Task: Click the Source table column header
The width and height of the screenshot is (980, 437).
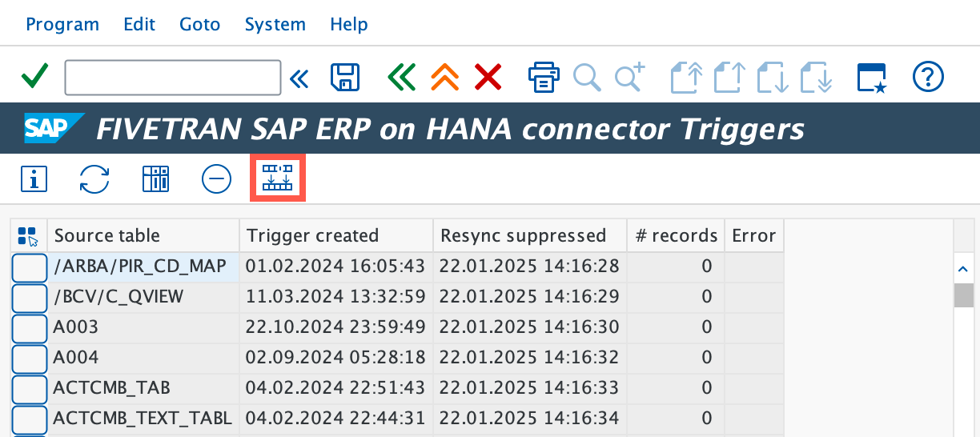Action: (144, 236)
